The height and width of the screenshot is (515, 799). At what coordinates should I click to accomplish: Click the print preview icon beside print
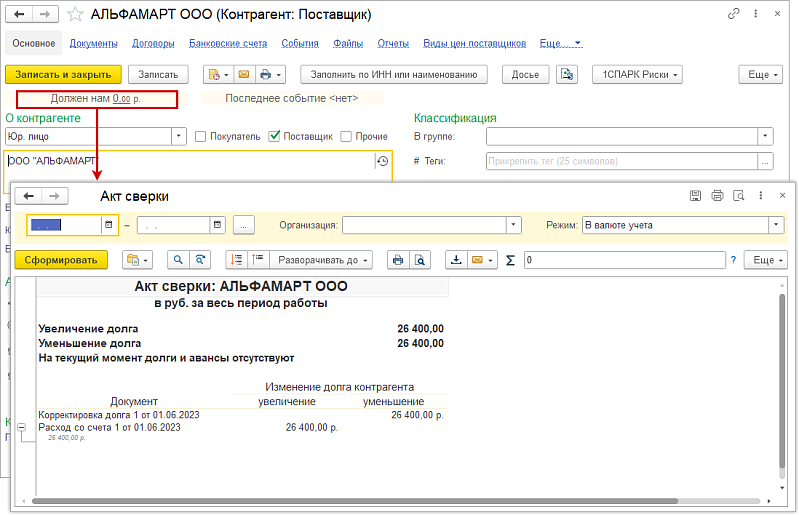coord(420,260)
